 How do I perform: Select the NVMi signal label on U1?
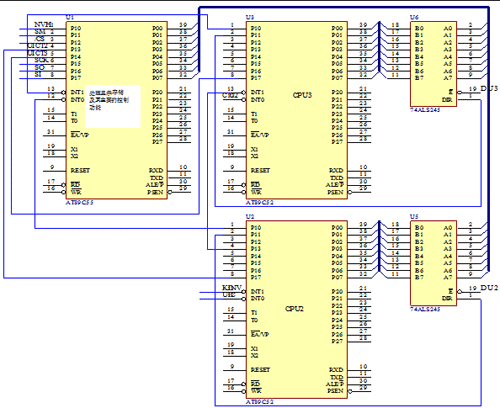44,24
